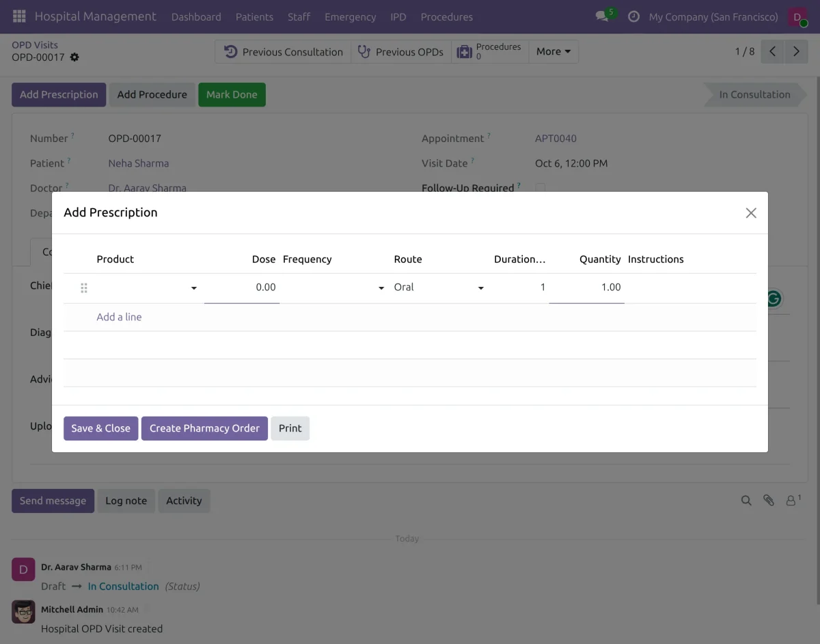Click the Send message button
The height and width of the screenshot is (644, 820).
53,501
